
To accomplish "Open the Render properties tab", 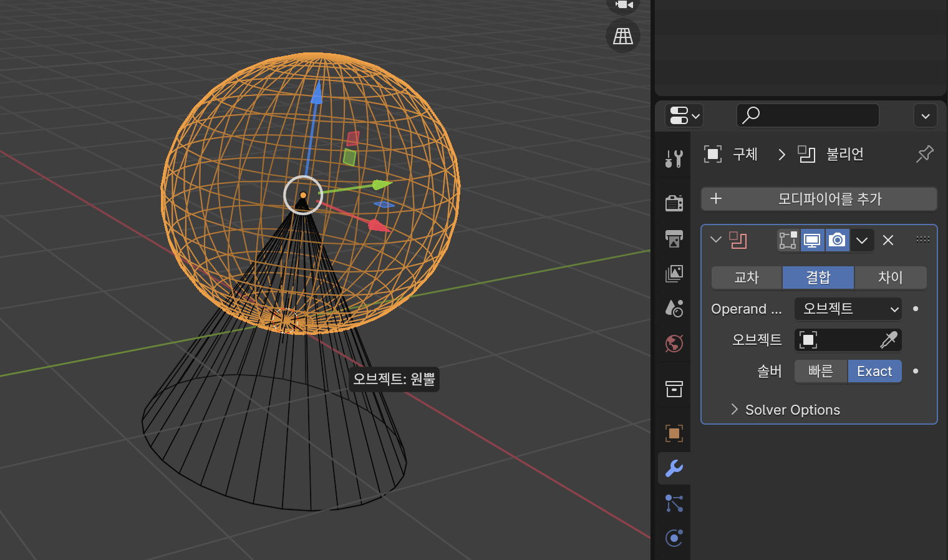I will (x=674, y=203).
